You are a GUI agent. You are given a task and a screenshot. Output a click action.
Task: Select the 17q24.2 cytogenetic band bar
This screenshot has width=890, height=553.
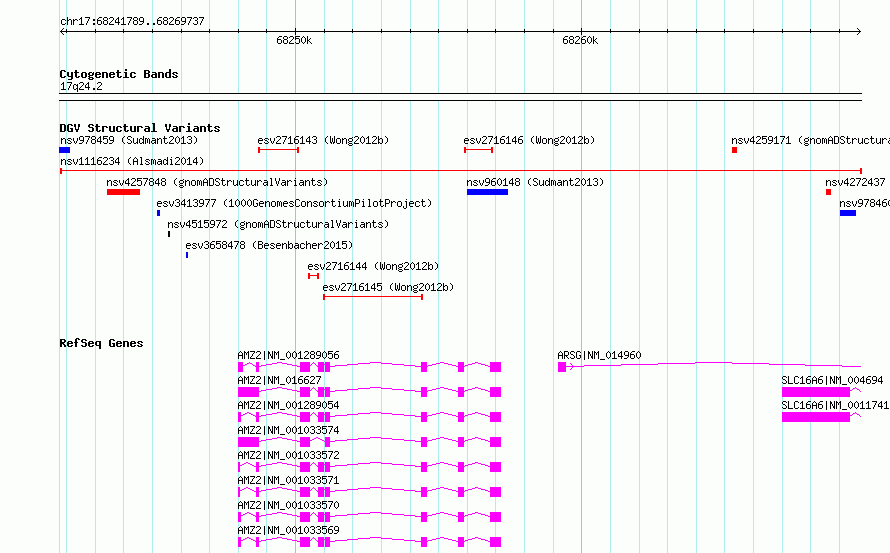click(461, 97)
